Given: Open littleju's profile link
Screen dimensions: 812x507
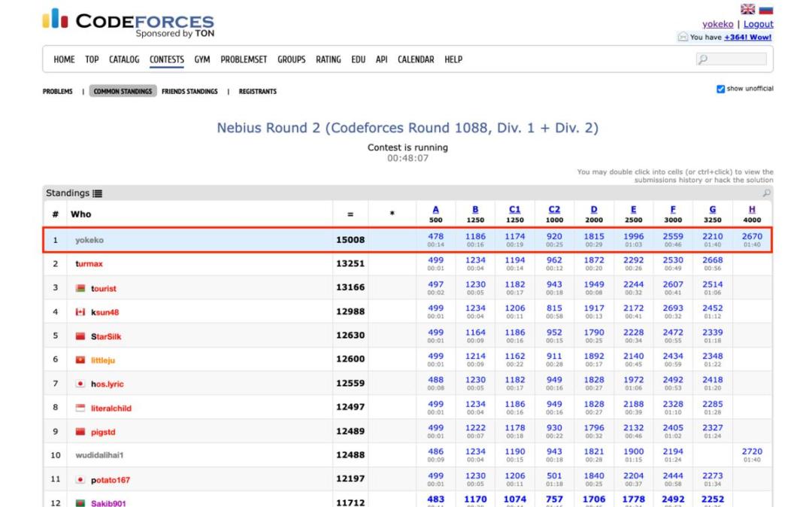Looking at the screenshot, I should (103, 360).
